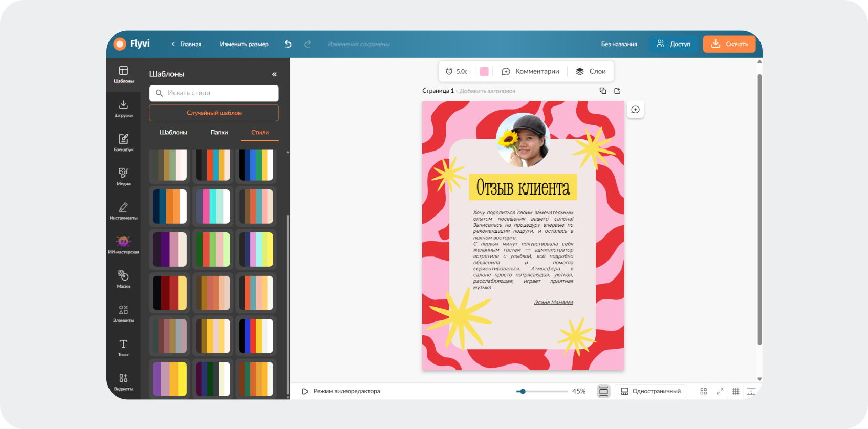This screenshot has height=429, width=868.
Task: Switch to the Шаблоны tab
Action: pos(173,132)
